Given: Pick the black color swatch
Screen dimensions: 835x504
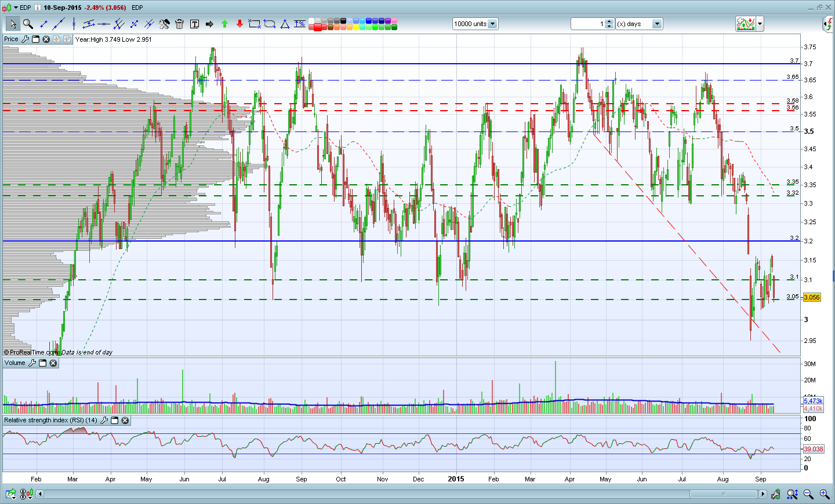Looking at the screenshot, I should tap(343, 21).
